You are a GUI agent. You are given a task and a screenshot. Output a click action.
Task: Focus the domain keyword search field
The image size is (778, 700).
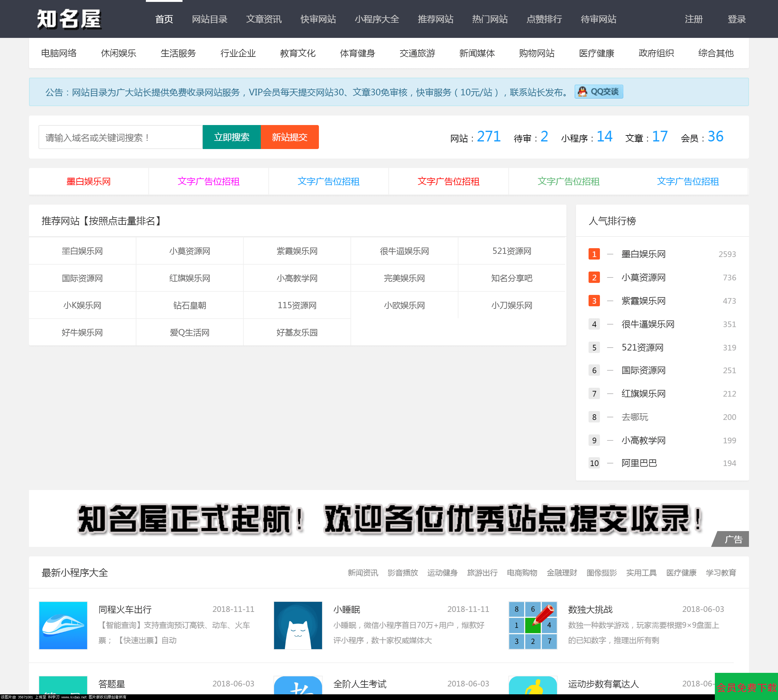point(120,137)
